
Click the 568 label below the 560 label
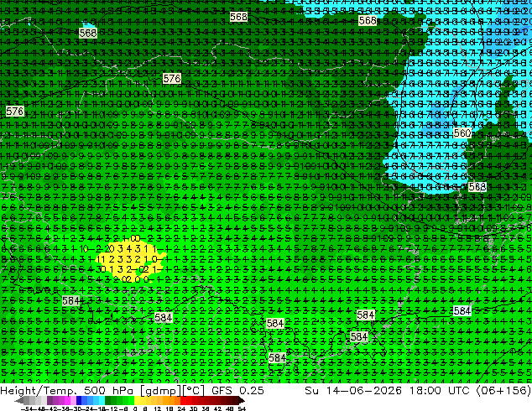coord(477,187)
